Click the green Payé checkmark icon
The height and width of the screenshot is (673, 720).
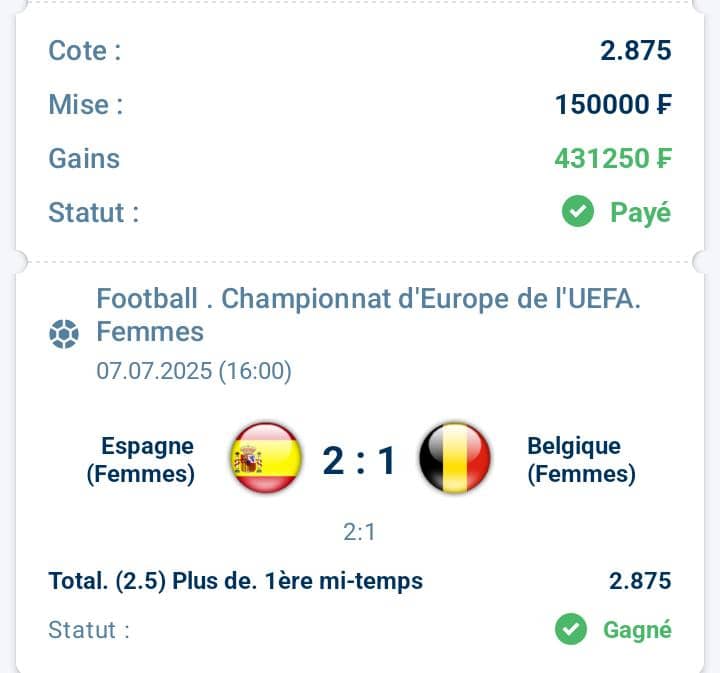(578, 212)
